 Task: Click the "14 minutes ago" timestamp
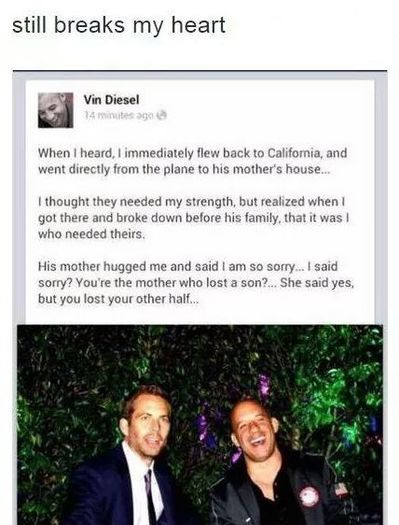119,116
